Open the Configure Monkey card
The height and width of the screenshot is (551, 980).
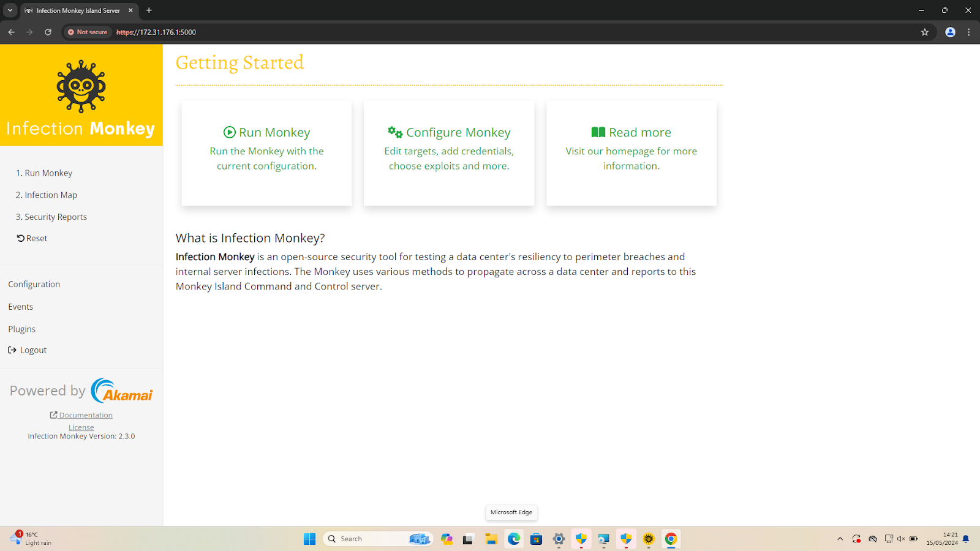pyautogui.click(x=449, y=153)
